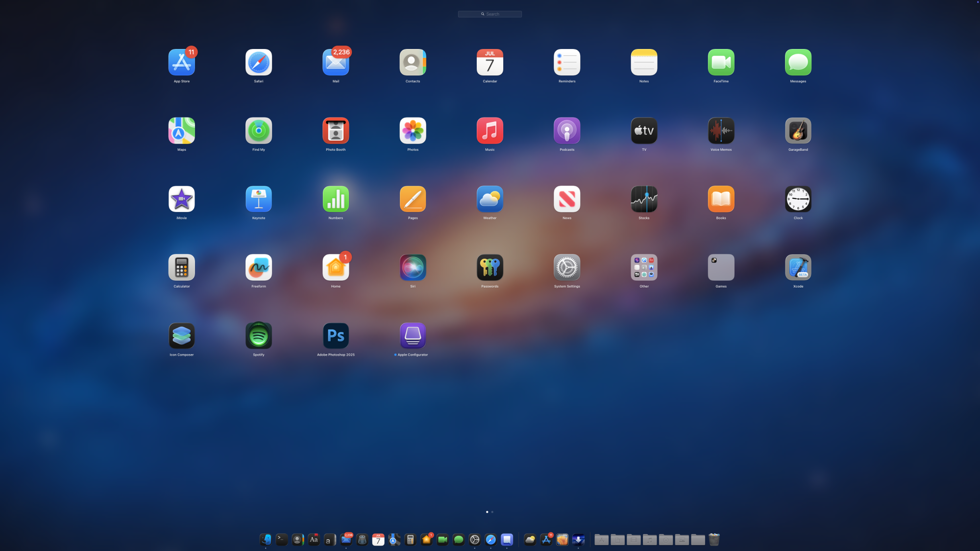
Task: Click the Launchpad search field
Action: 490,14
